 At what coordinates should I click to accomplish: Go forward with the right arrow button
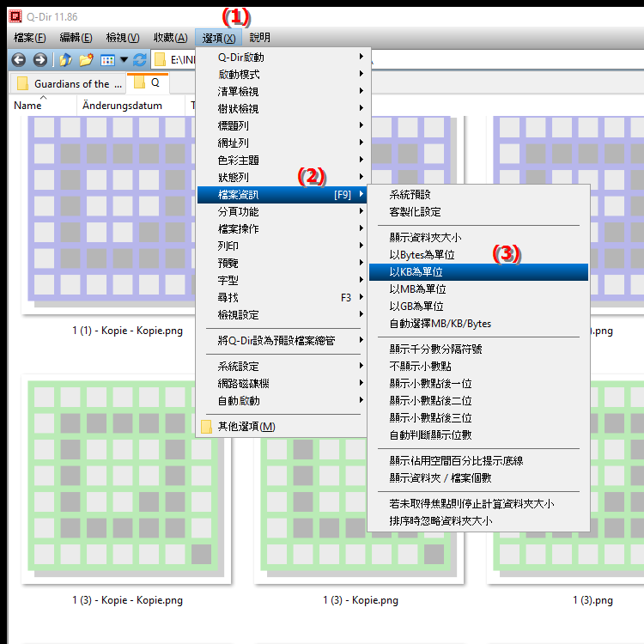click(x=39, y=60)
